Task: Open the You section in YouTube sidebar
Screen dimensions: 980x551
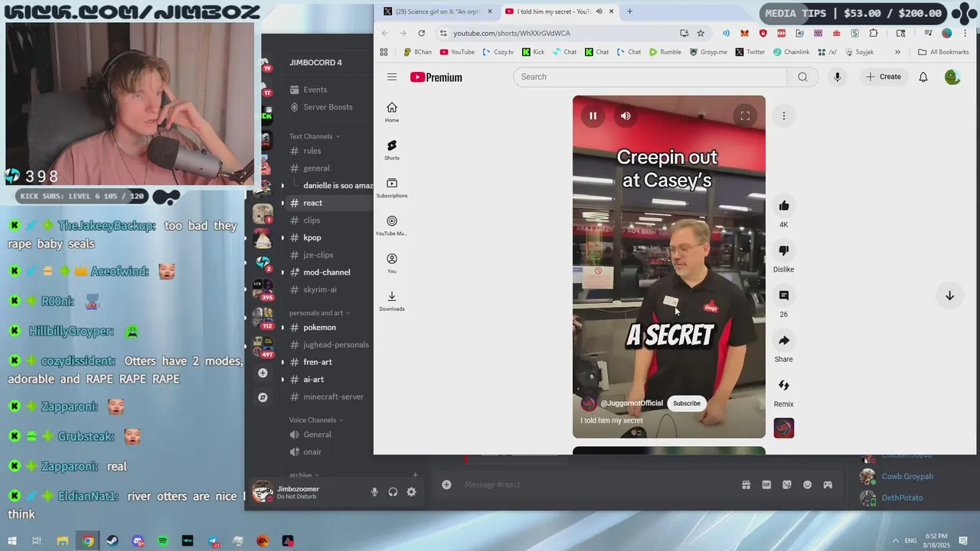Action: click(x=392, y=262)
